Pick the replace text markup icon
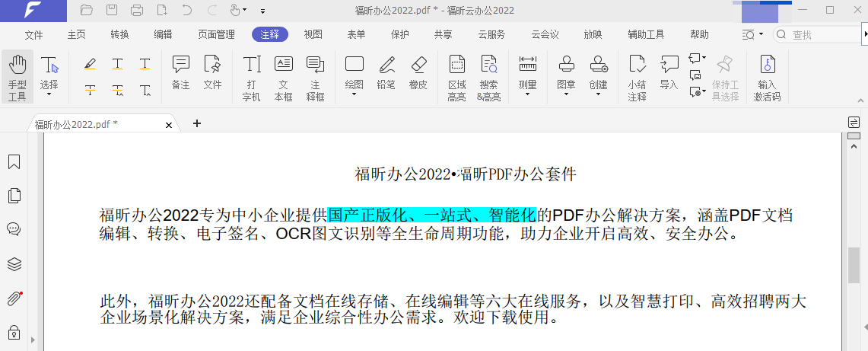 click(x=117, y=90)
